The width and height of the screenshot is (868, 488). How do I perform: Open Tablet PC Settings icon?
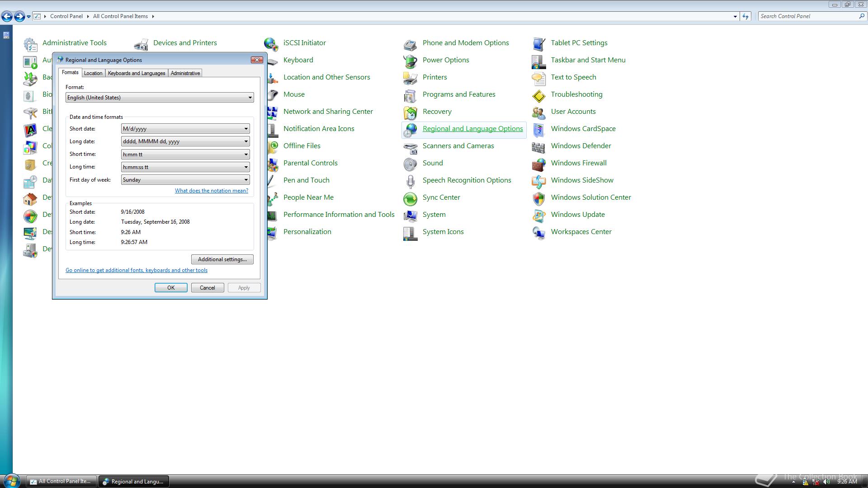pos(539,44)
